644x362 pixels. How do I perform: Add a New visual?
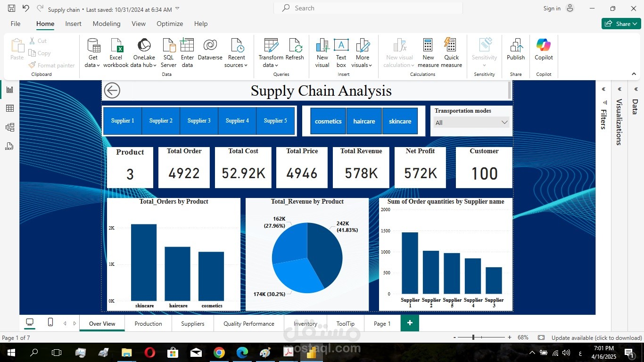pyautogui.click(x=322, y=53)
